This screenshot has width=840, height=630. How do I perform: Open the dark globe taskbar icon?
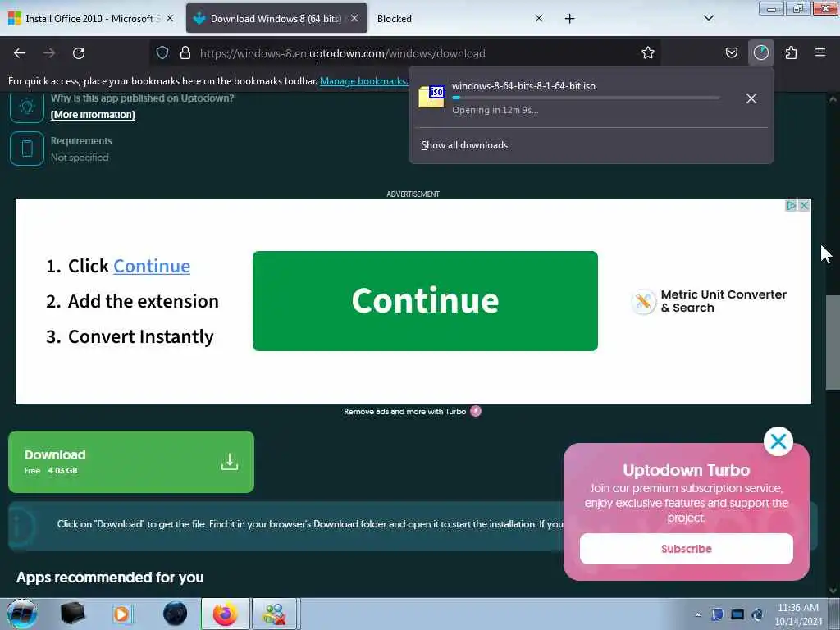[175, 614]
